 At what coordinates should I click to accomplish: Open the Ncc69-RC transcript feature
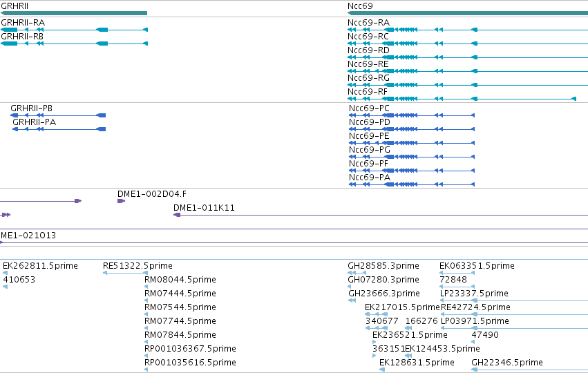[x=368, y=37]
